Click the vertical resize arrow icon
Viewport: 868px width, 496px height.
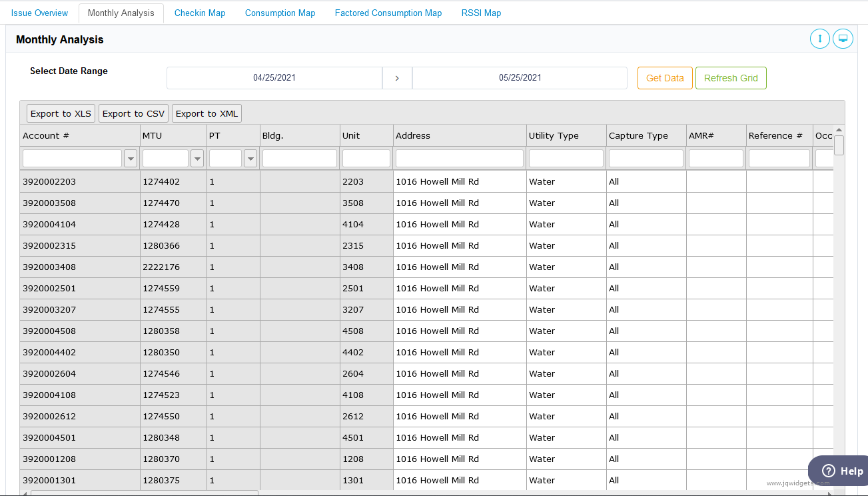(x=819, y=39)
